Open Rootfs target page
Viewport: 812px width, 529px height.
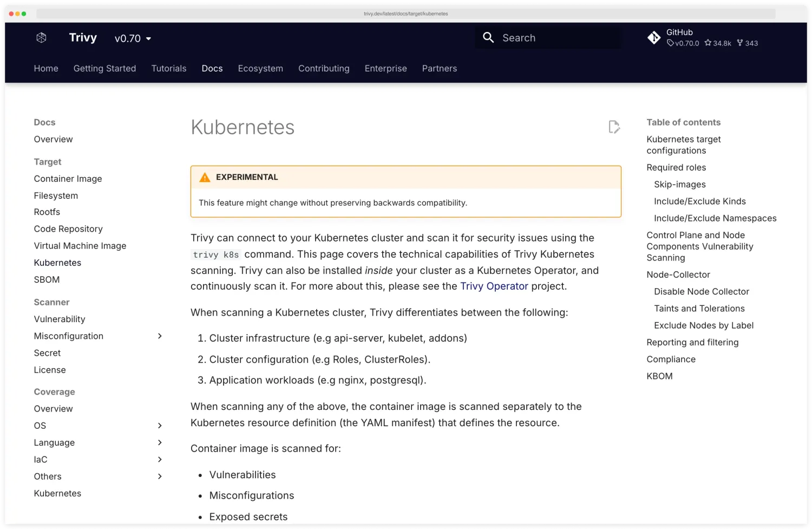(x=47, y=212)
